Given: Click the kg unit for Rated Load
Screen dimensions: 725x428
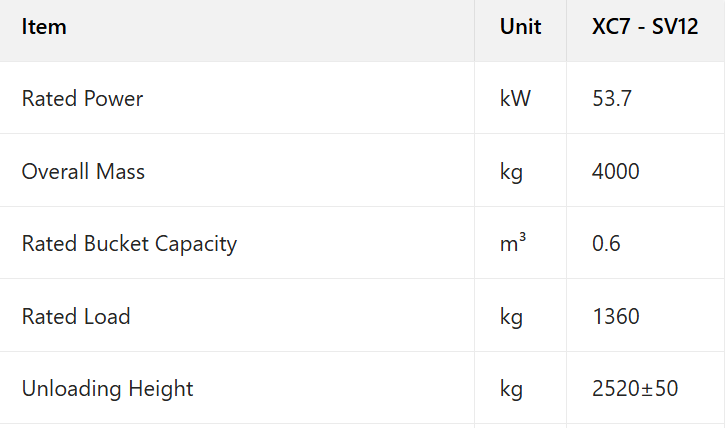Looking at the screenshot, I should tap(511, 317).
